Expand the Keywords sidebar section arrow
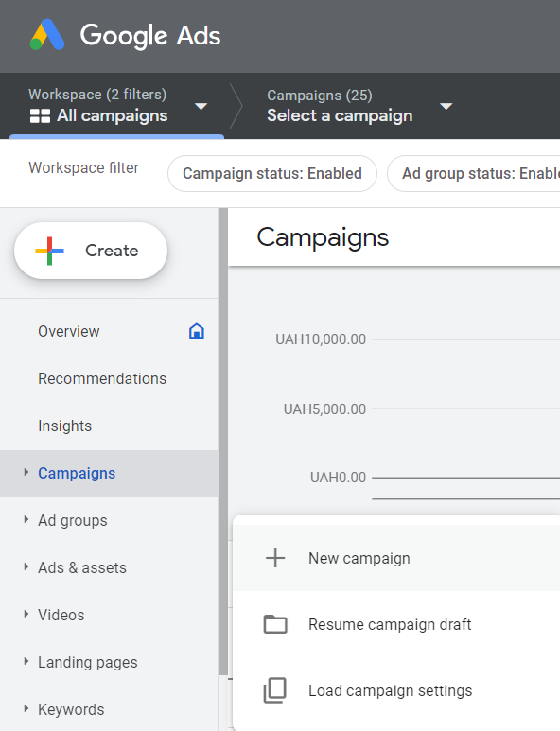This screenshot has width=560, height=731. [26, 709]
